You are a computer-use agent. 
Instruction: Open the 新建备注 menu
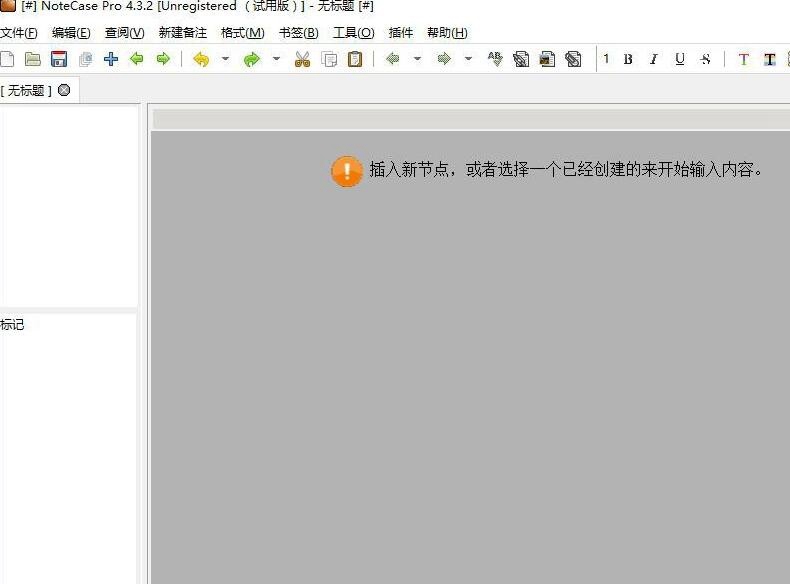click(182, 33)
